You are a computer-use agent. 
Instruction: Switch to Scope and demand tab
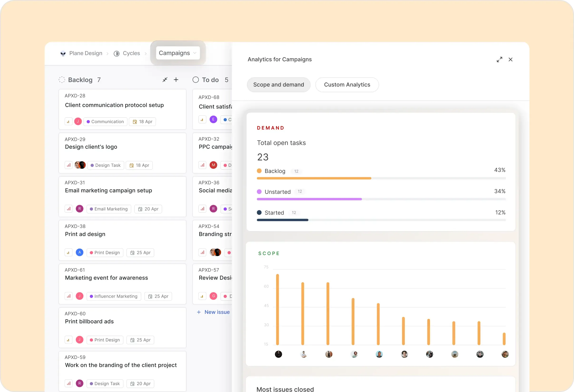[279, 85]
